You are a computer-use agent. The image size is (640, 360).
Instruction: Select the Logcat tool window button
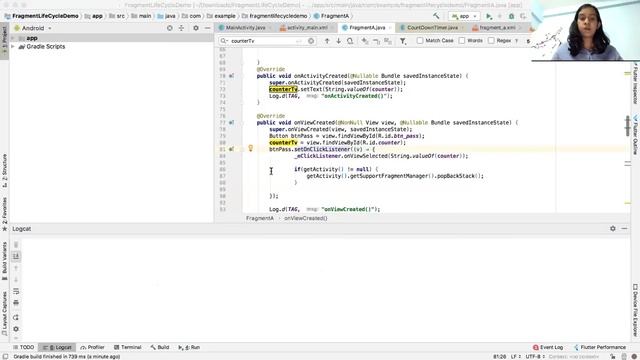(57, 347)
